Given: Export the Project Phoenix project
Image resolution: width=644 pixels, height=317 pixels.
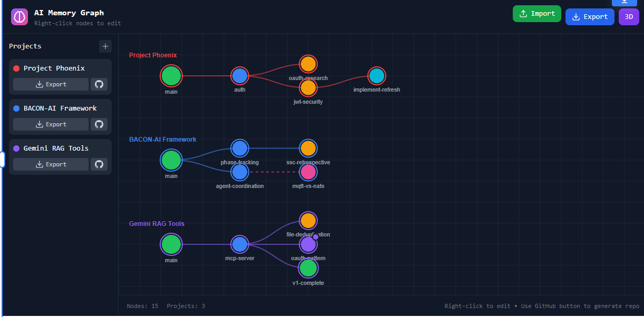Looking at the screenshot, I should click(51, 84).
